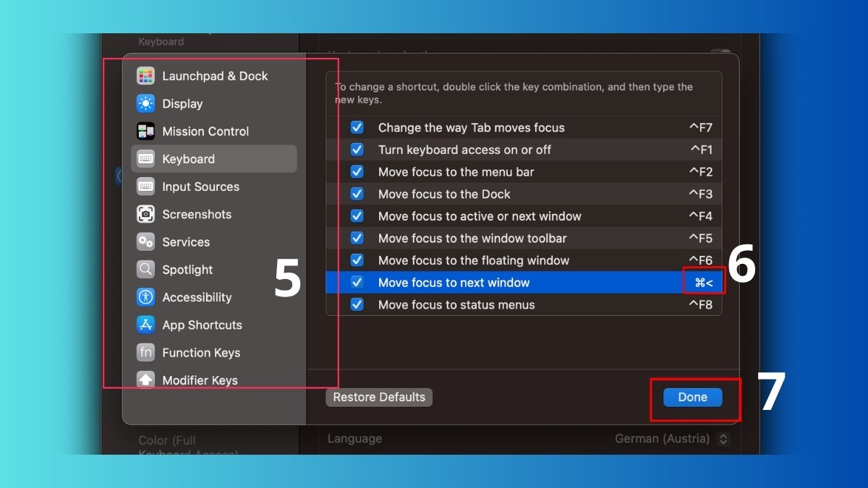Screen dimensions: 868x488
Task: Click the ^F1 shortcut value
Action: click(702, 150)
